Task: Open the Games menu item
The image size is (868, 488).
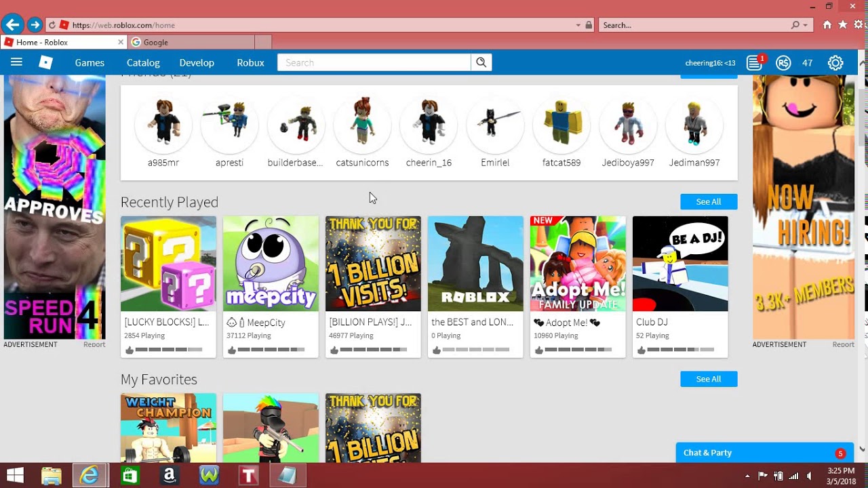Action: pos(90,62)
